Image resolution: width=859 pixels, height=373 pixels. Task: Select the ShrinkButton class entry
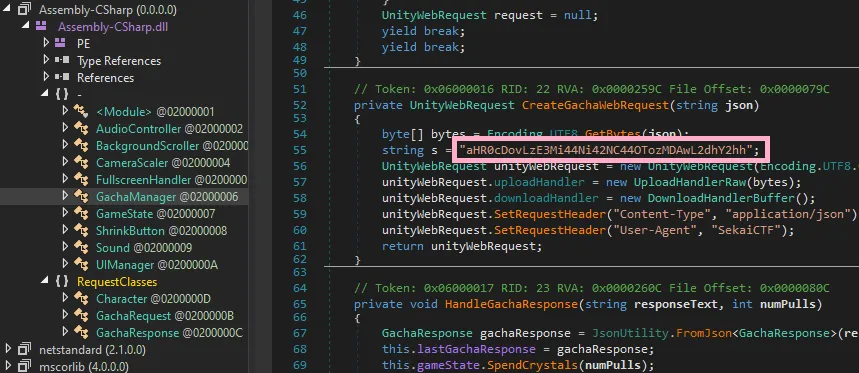click(161, 231)
